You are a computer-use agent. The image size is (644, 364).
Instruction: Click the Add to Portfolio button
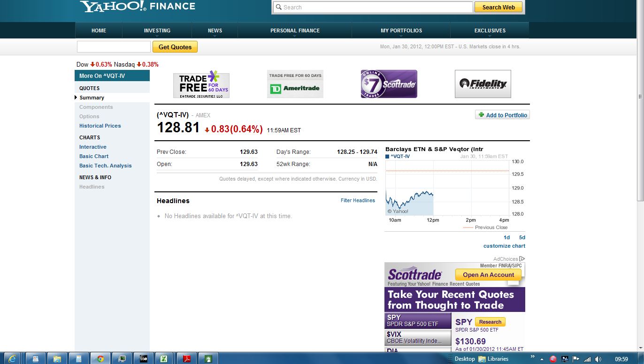502,115
